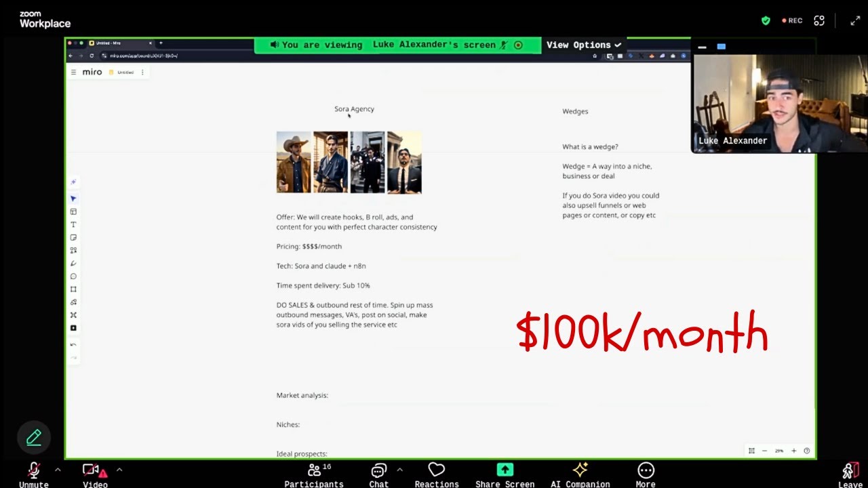Select the Sticky note tool in Miro

click(x=73, y=237)
